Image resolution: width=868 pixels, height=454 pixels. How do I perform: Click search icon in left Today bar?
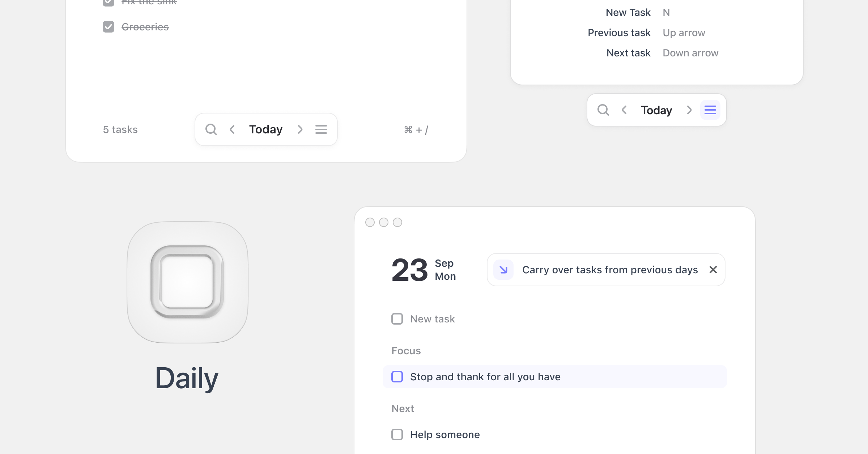[x=211, y=129]
